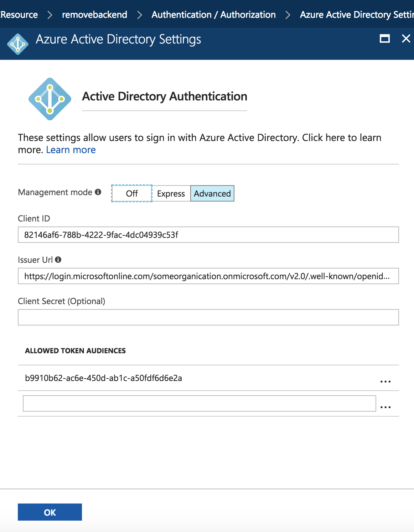This screenshot has height=532, width=414.
Task: Select Azure Active Directory Settings breadcrumb item
Action: pyautogui.click(x=357, y=15)
